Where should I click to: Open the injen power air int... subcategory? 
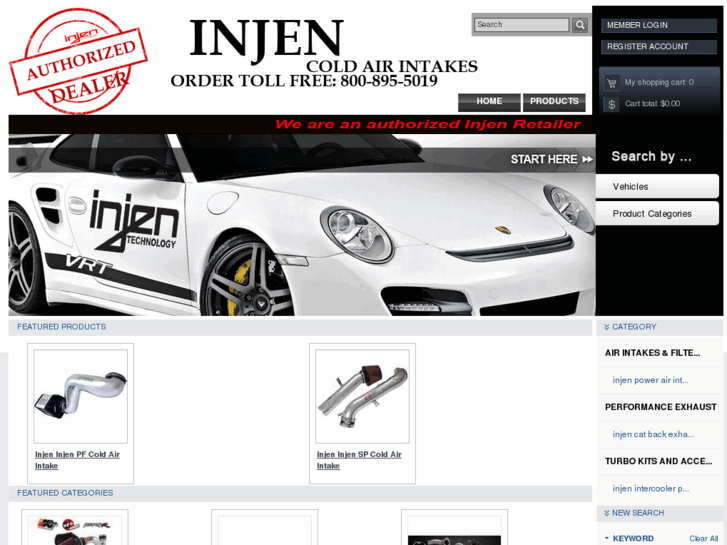(650, 380)
